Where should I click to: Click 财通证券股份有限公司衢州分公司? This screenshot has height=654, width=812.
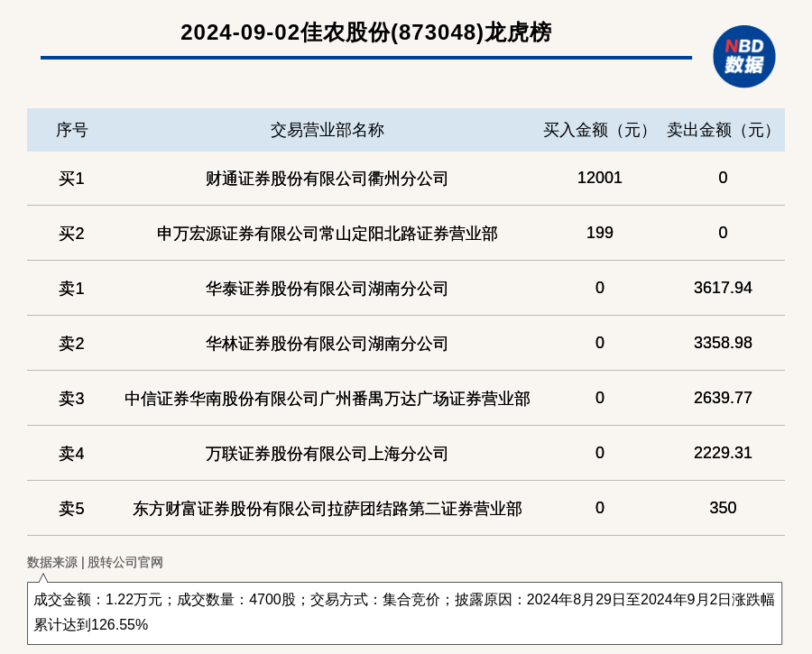pos(327,179)
